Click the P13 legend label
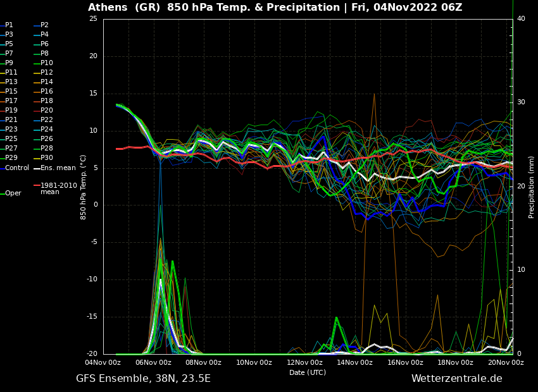 click(x=9, y=82)
